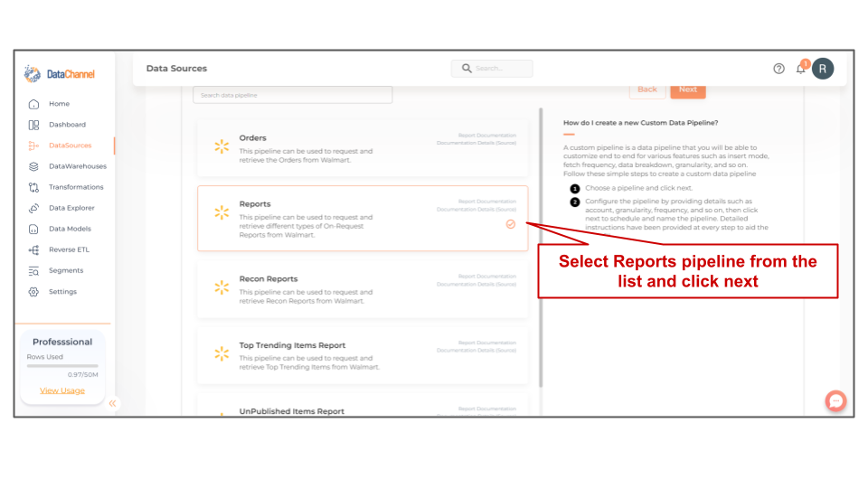Click the Walmart icon on Reports card

pyautogui.click(x=222, y=212)
